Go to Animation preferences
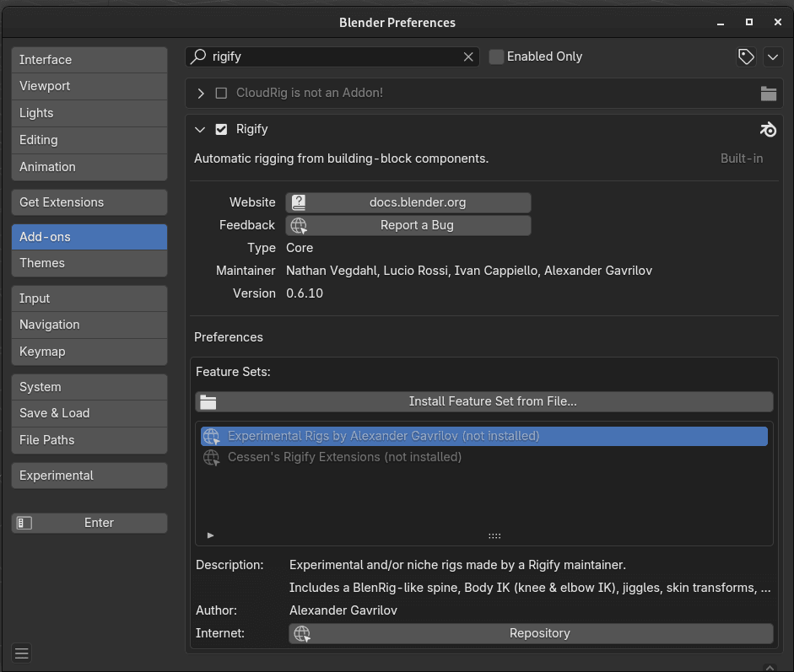The image size is (794, 672). 89,167
